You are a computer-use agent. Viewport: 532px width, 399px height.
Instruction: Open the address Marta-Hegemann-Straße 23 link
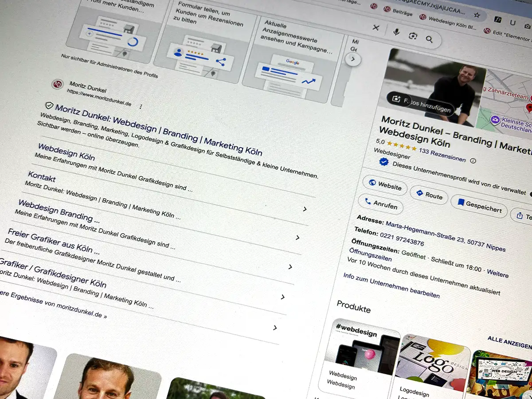pos(446,235)
